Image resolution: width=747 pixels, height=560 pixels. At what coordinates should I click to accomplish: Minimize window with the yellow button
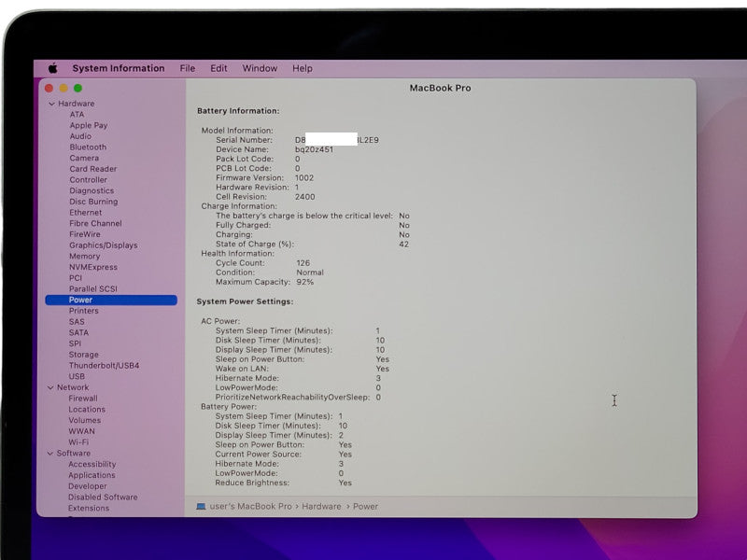click(63, 88)
